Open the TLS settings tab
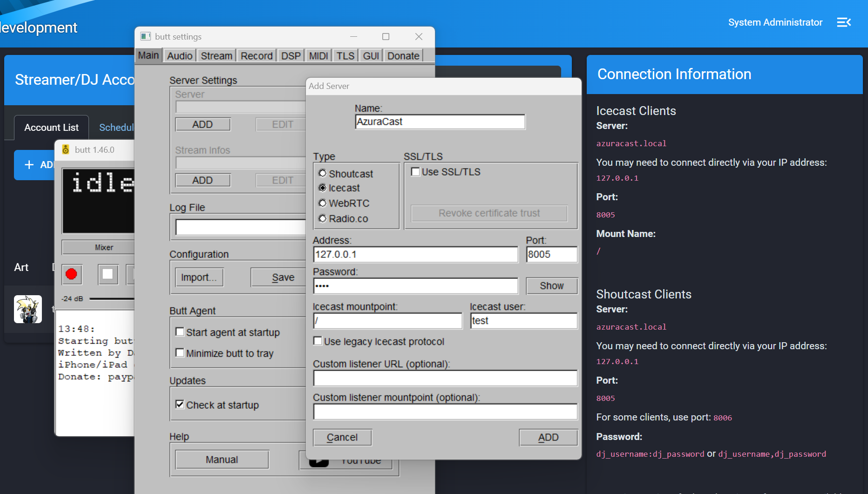This screenshot has height=494, width=868. [x=346, y=56]
